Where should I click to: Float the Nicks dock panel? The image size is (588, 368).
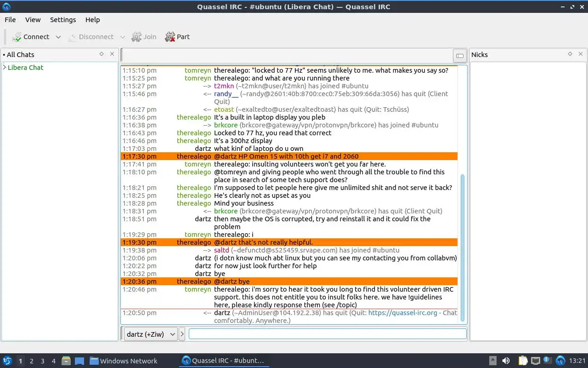[570, 54]
